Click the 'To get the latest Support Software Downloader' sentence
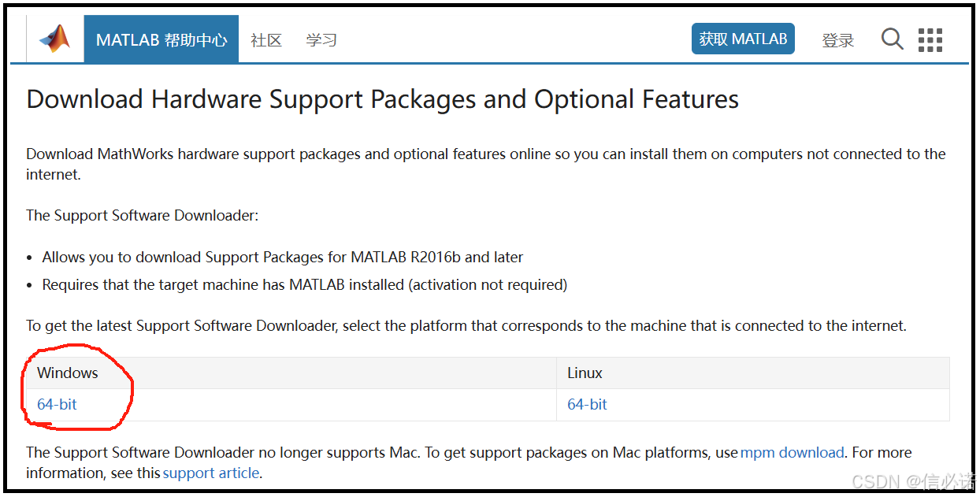980x497 pixels. 466,325
